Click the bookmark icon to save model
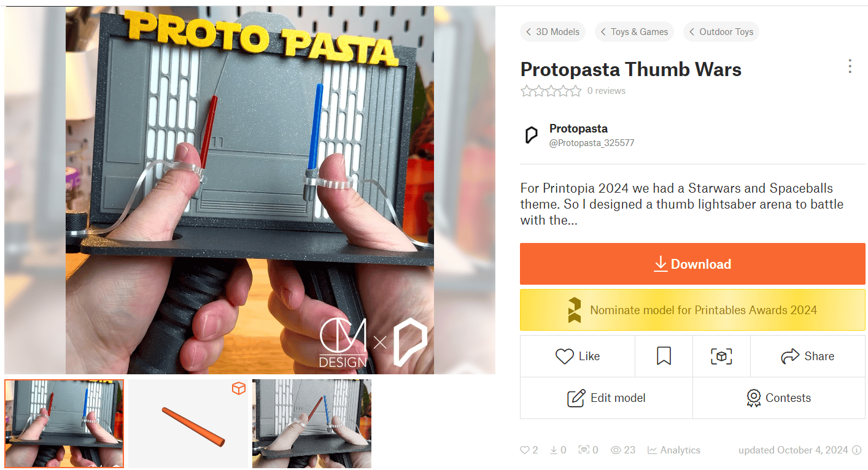This screenshot has width=868, height=470. tap(664, 356)
